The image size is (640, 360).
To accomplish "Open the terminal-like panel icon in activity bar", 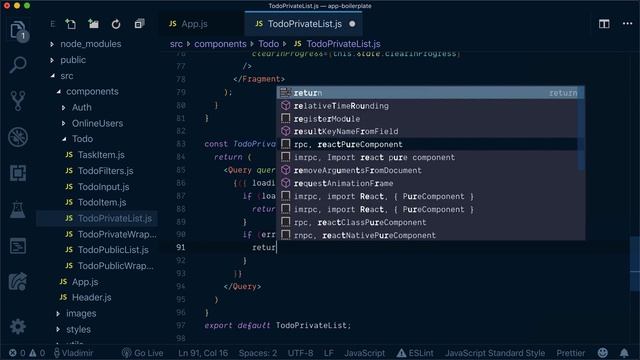I will tap(18, 246).
